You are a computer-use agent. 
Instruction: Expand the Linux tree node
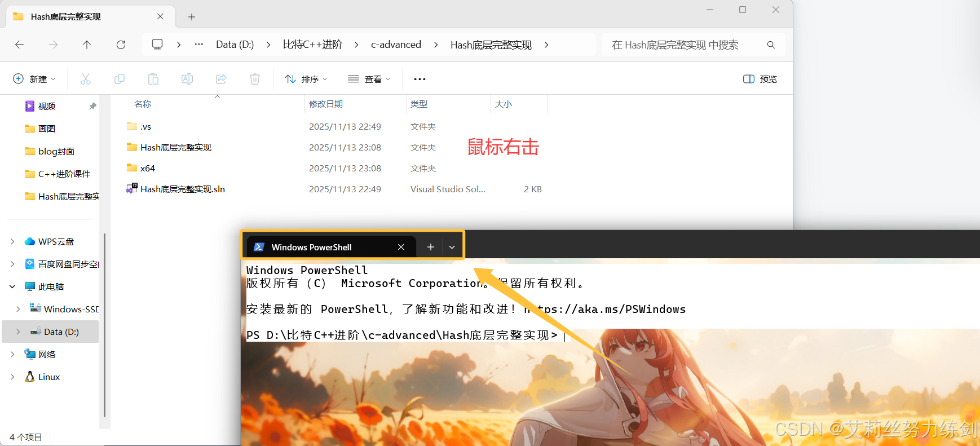point(12,377)
